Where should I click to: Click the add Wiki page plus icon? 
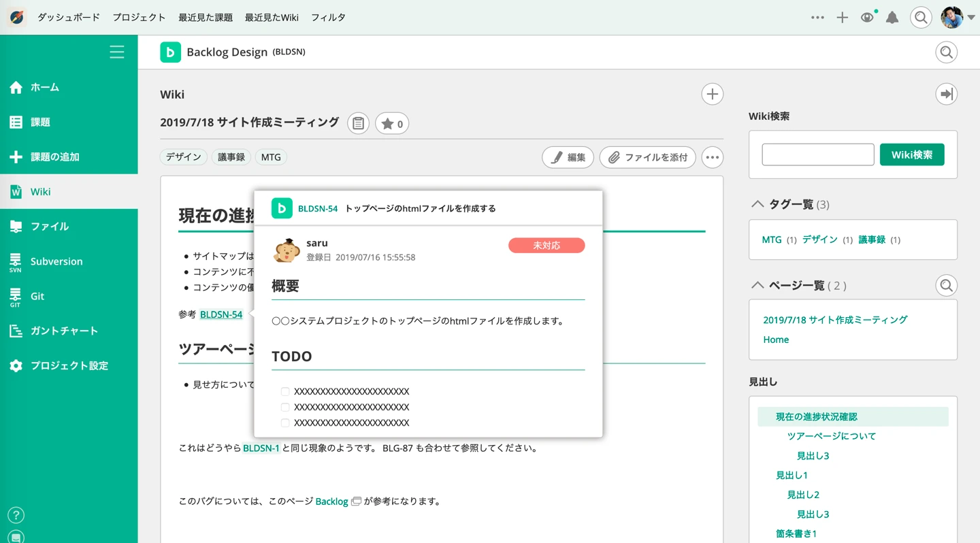click(x=712, y=95)
